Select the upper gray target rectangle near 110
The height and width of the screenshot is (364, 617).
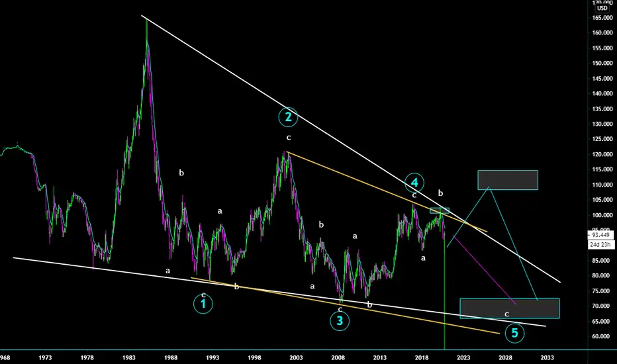[508, 180]
